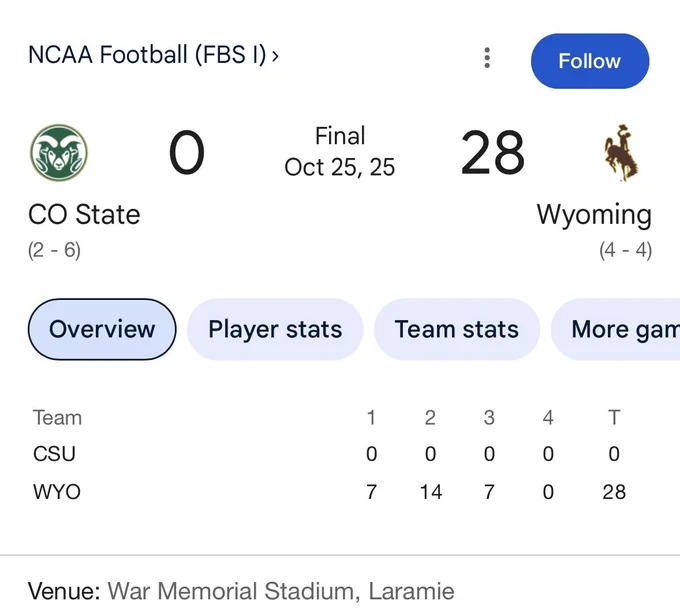
Task: Click the Wyoming team name
Action: click(x=594, y=215)
